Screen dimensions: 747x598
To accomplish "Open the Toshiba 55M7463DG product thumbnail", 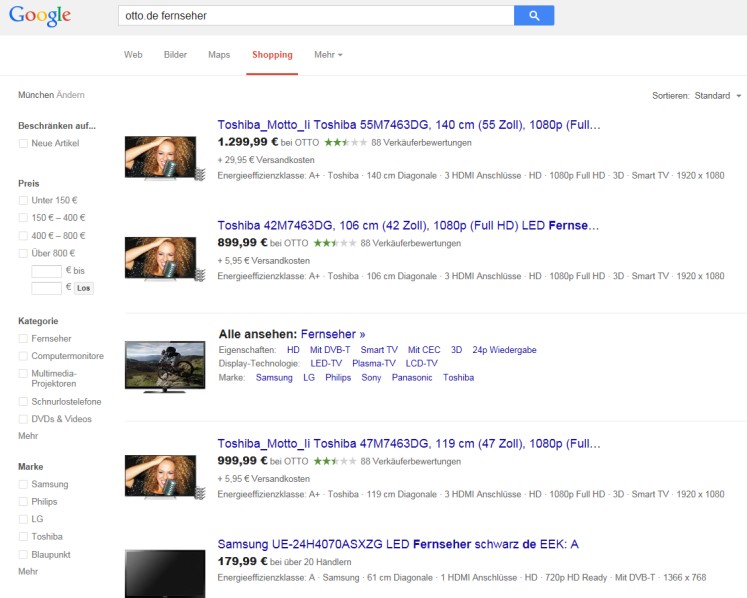I will [160, 158].
